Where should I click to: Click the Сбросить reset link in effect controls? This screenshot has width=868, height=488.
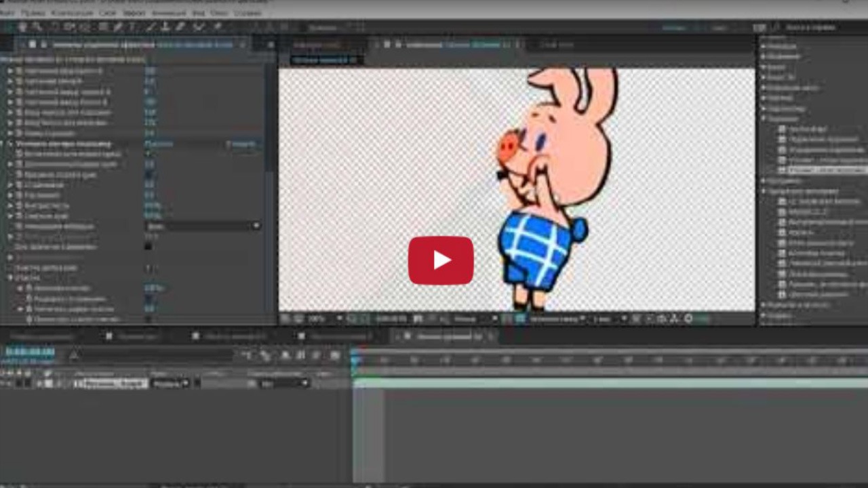[x=243, y=144]
